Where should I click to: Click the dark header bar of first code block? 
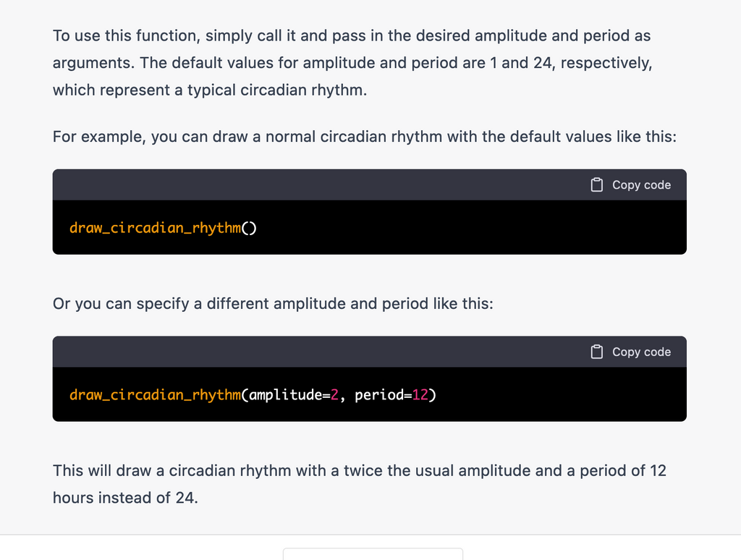click(x=370, y=184)
